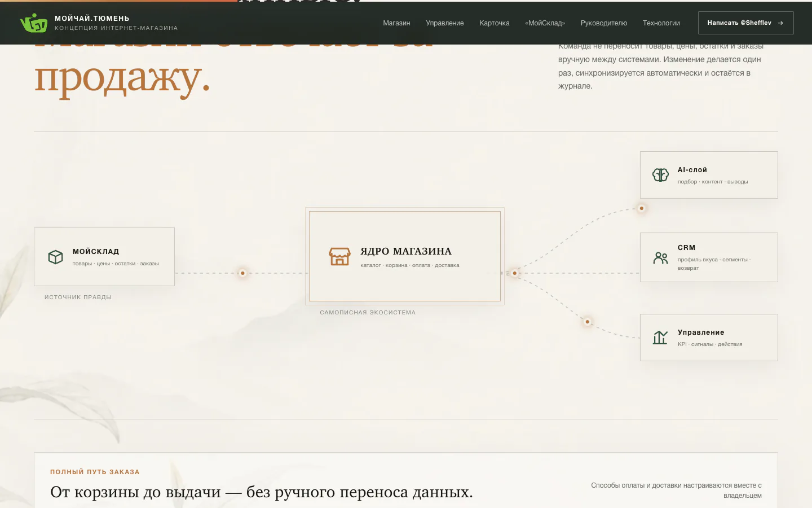Select the Руководителю menu item
Image resolution: width=812 pixels, height=508 pixels.
(x=604, y=23)
